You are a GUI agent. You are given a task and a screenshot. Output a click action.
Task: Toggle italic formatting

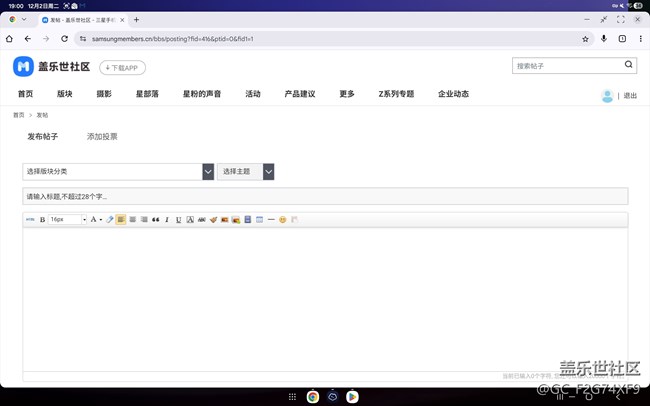167,219
